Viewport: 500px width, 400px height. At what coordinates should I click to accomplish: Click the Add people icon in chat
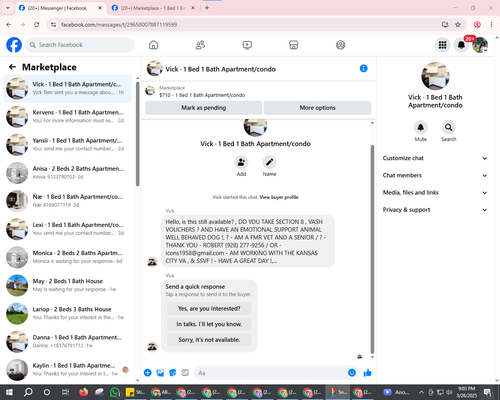(241, 162)
